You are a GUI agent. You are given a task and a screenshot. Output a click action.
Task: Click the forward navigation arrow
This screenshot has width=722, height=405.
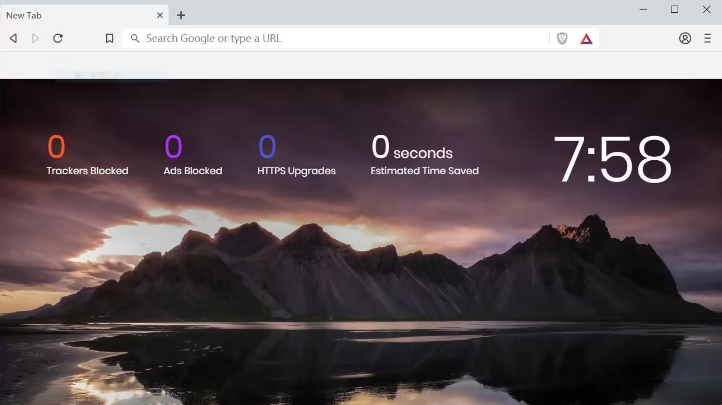[35, 38]
